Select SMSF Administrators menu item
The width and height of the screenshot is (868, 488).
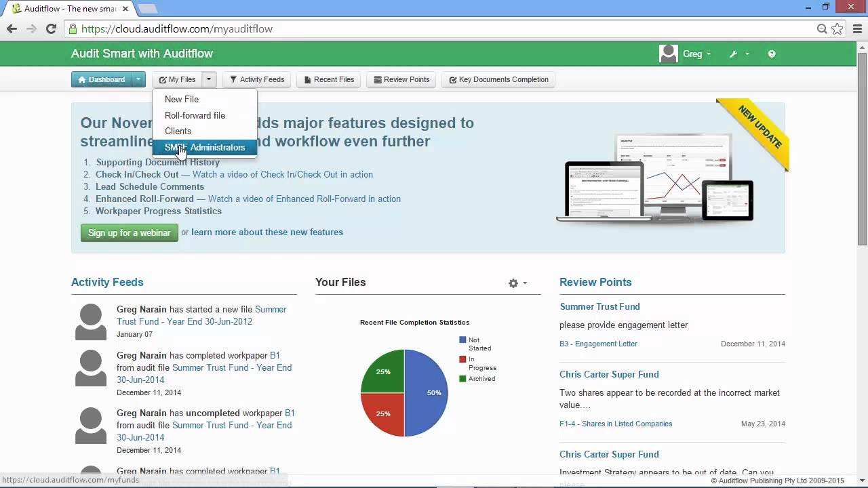coord(205,147)
